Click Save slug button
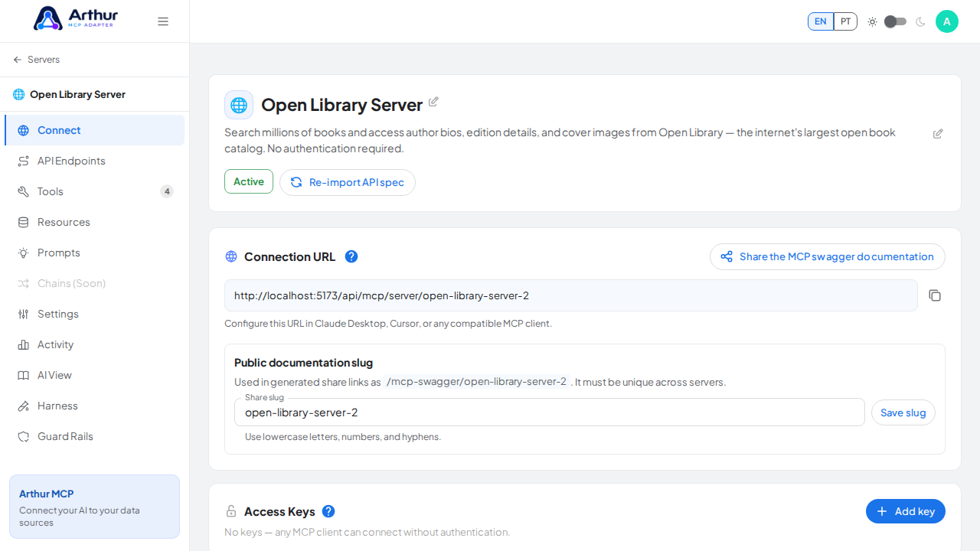Viewport: 980px width, 551px height. (903, 412)
